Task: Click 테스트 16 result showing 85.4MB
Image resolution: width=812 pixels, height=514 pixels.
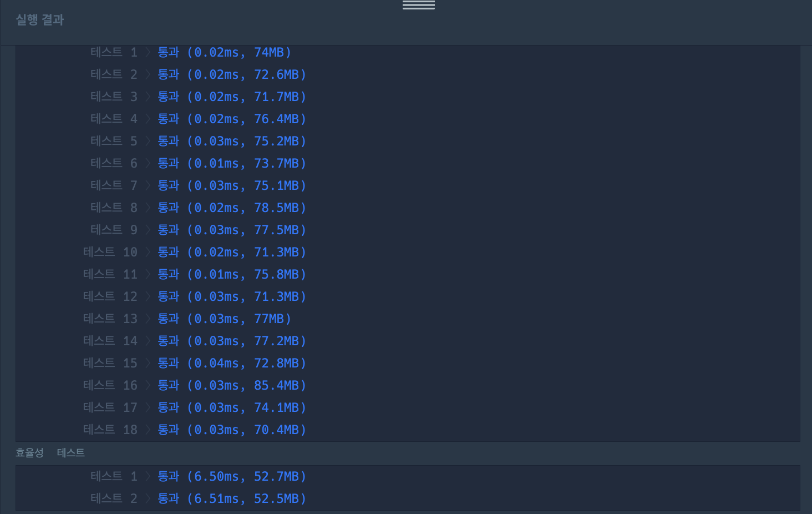Action: [x=232, y=385]
